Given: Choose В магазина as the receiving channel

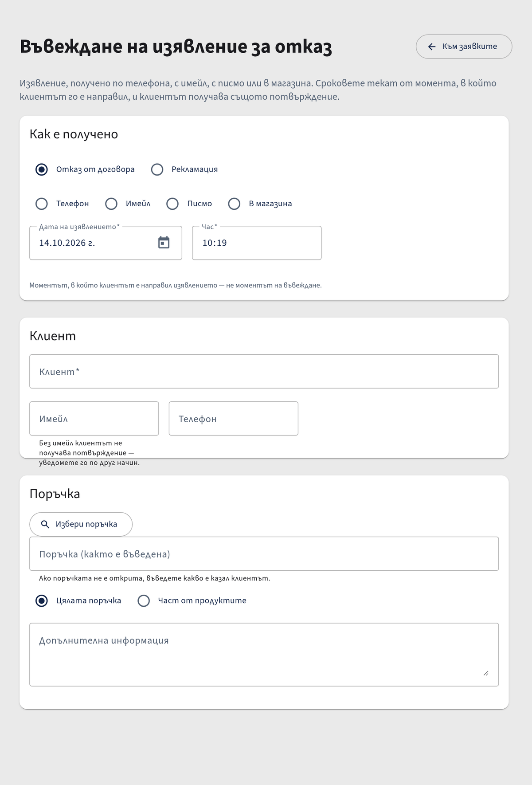Looking at the screenshot, I should [x=234, y=204].
